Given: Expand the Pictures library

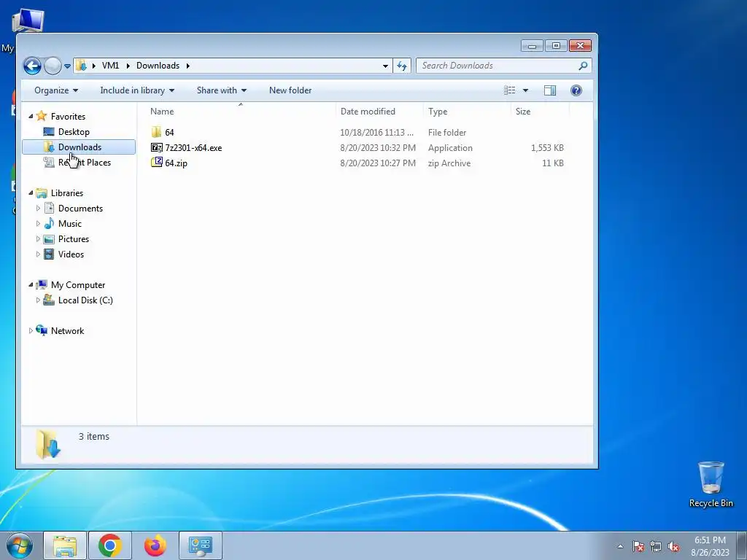Looking at the screenshot, I should tap(38, 238).
